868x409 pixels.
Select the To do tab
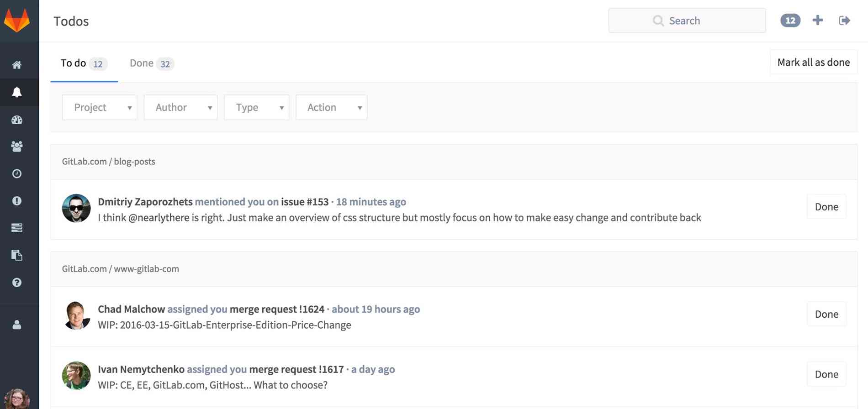[x=84, y=63]
